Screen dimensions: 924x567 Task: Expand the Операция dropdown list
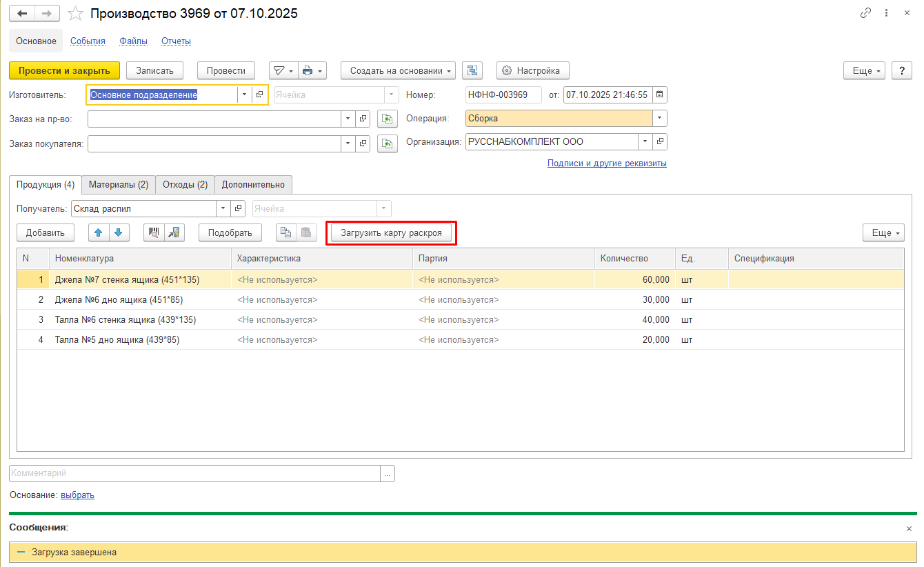(x=660, y=119)
